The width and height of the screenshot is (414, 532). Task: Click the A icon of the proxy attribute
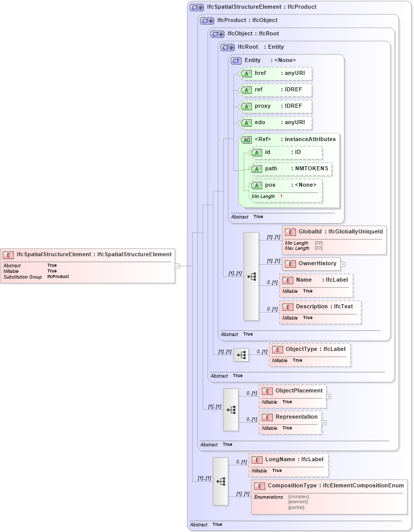247,106
